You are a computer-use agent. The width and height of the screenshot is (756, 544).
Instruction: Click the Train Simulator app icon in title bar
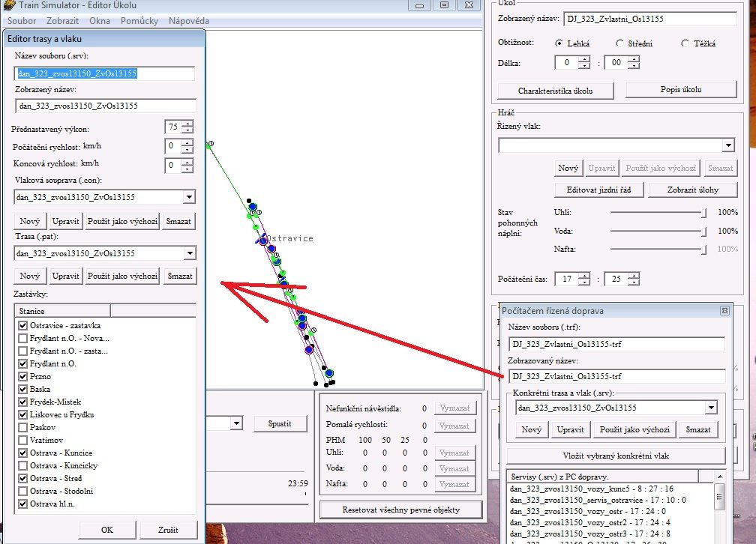7,4
